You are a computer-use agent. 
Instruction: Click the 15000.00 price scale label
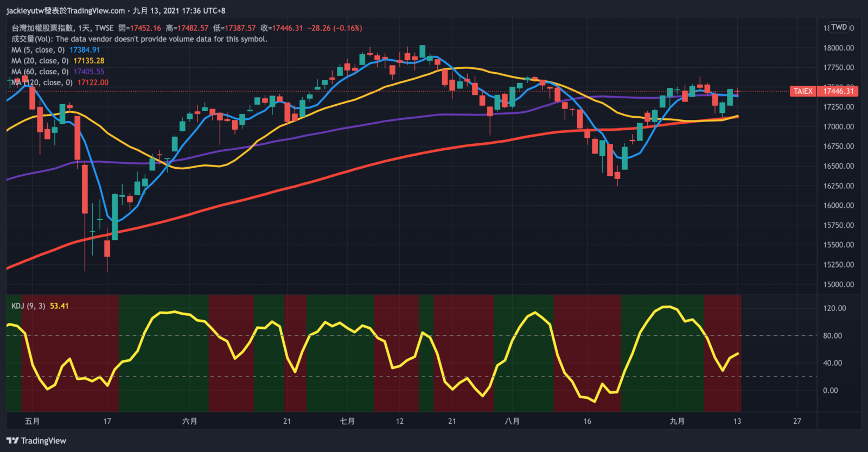click(838, 284)
